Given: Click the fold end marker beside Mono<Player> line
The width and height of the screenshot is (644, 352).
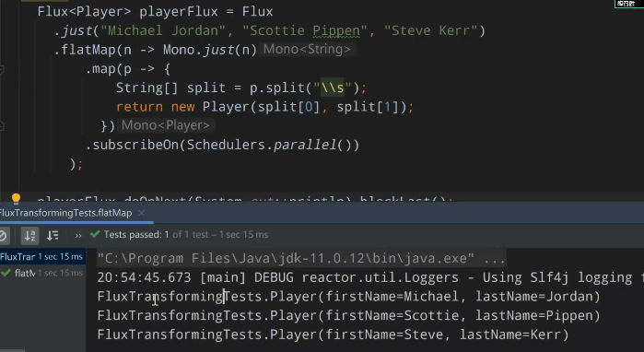Looking at the screenshot, I should coord(2,125).
